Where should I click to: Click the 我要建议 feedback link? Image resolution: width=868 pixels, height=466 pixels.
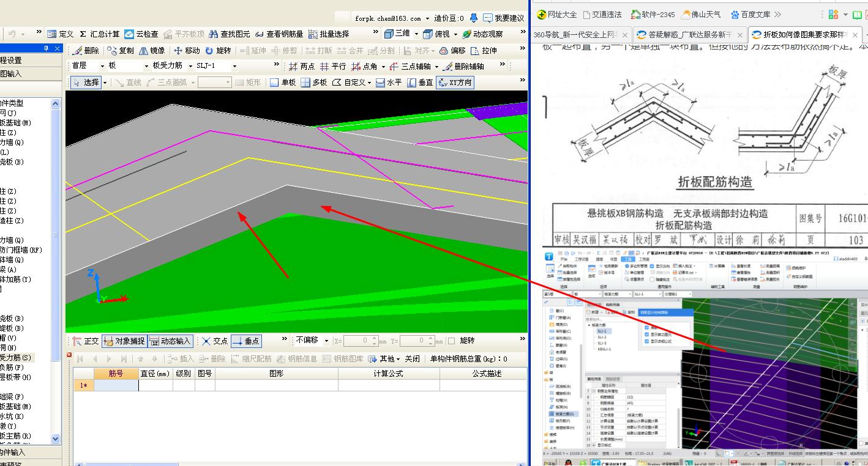[503, 18]
